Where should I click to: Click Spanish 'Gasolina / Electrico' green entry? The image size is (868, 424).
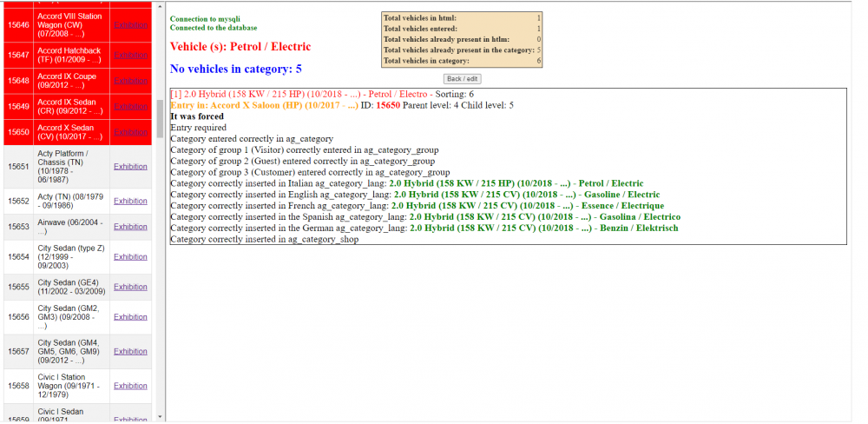[545, 216]
